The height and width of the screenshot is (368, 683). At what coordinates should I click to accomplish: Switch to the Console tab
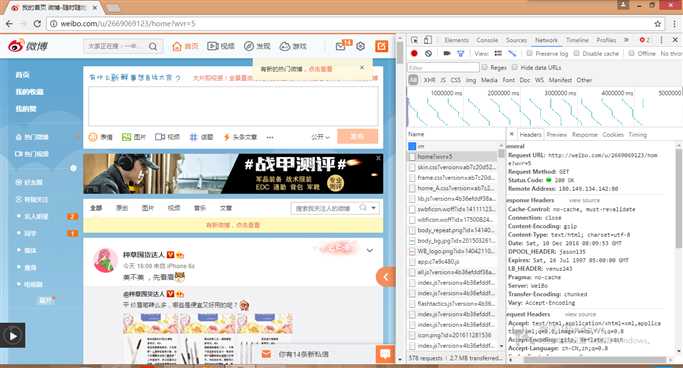click(487, 40)
